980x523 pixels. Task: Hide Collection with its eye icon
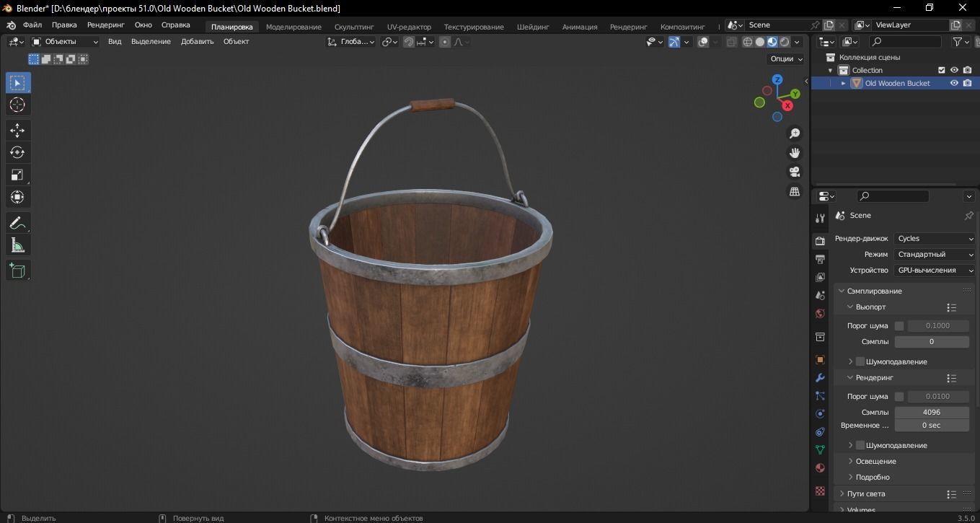tap(954, 70)
